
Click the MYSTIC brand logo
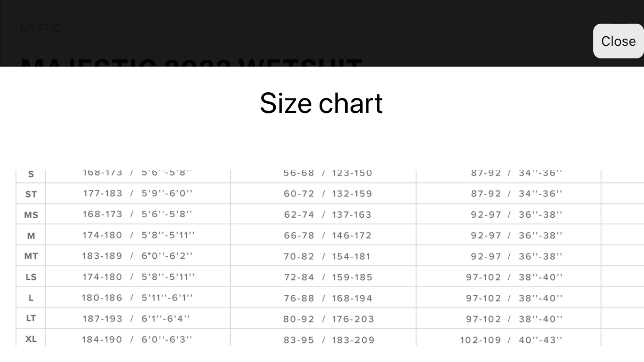[41, 28]
